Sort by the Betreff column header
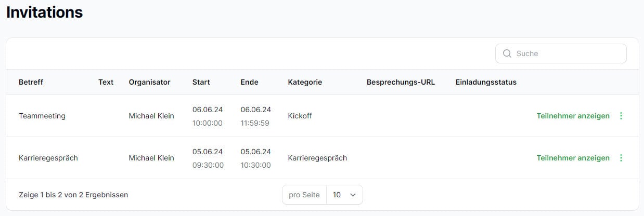Screen dimensions: 644x216 [x=31, y=82]
